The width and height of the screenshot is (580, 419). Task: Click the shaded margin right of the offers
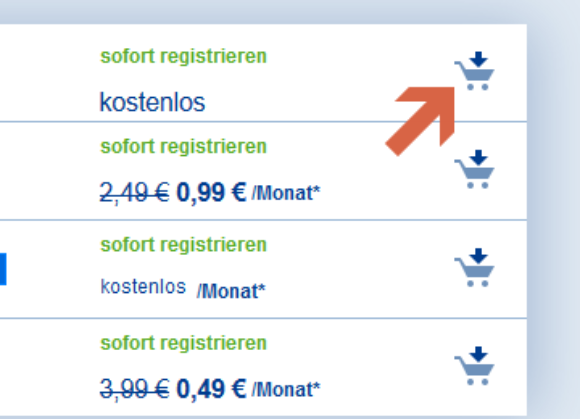coord(554,222)
